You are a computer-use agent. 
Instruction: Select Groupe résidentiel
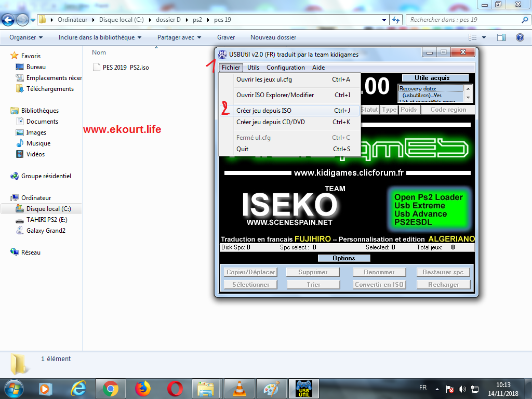tap(41, 176)
